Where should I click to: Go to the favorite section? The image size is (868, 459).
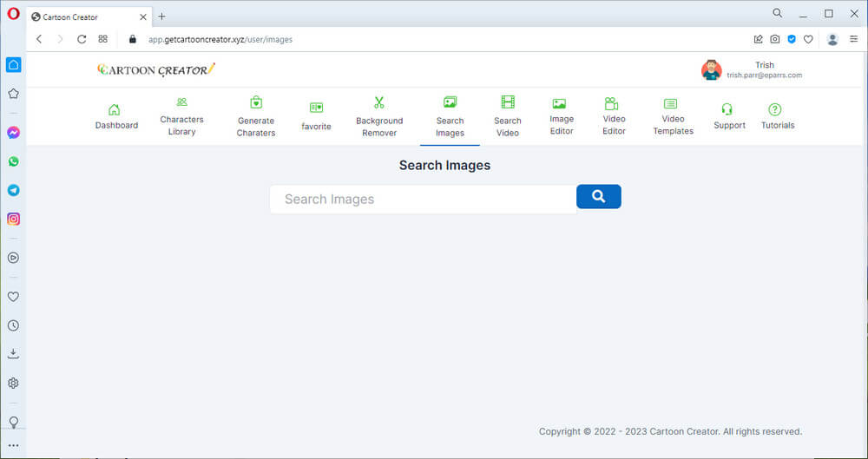316,116
